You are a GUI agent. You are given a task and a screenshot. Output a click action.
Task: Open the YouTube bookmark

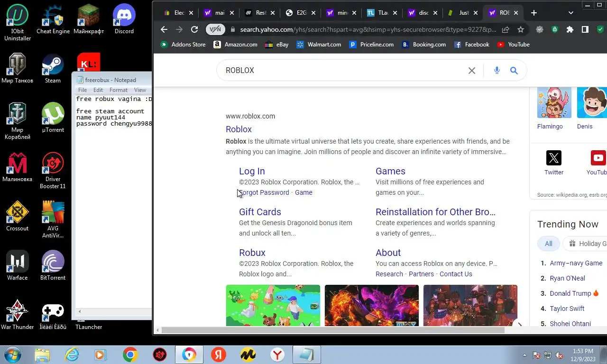[513, 45]
